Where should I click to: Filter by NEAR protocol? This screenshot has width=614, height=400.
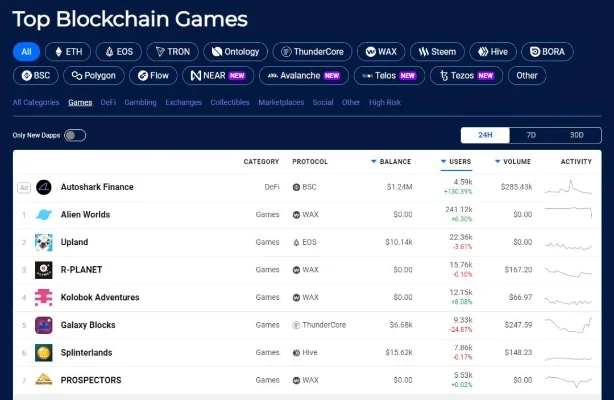pos(218,76)
